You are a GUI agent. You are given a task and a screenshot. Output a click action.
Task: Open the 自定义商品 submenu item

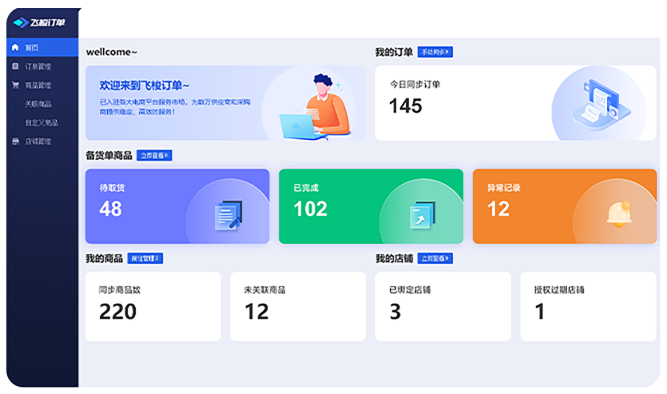pyautogui.click(x=41, y=123)
